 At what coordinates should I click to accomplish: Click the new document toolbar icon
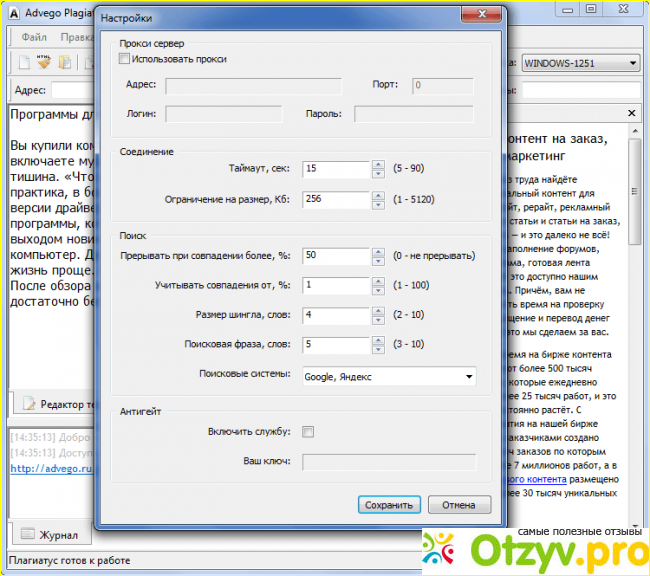22,63
